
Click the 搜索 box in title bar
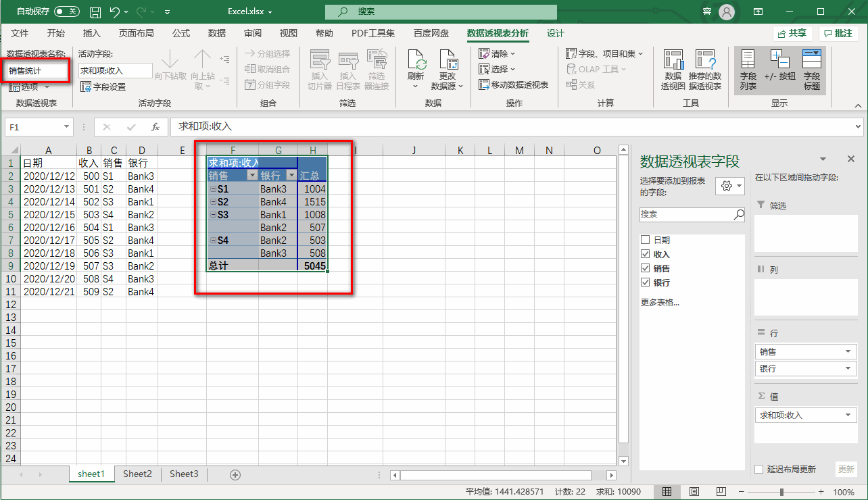(441, 11)
